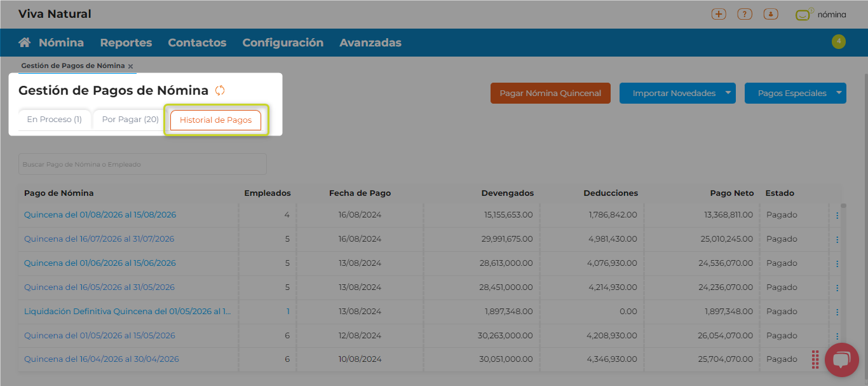Image resolution: width=868 pixels, height=386 pixels.
Task: Select the Historial de Pagos tab
Action: (215, 120)
